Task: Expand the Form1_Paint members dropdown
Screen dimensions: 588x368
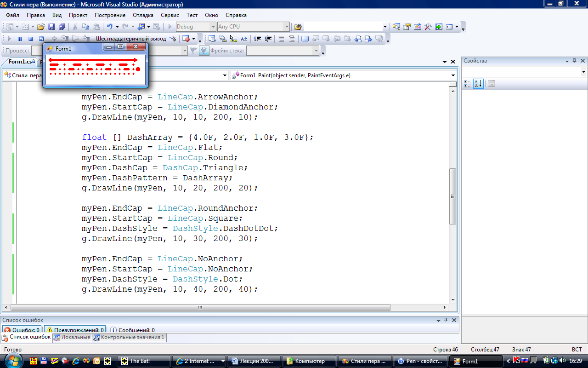Action: [x=453, y=75]
